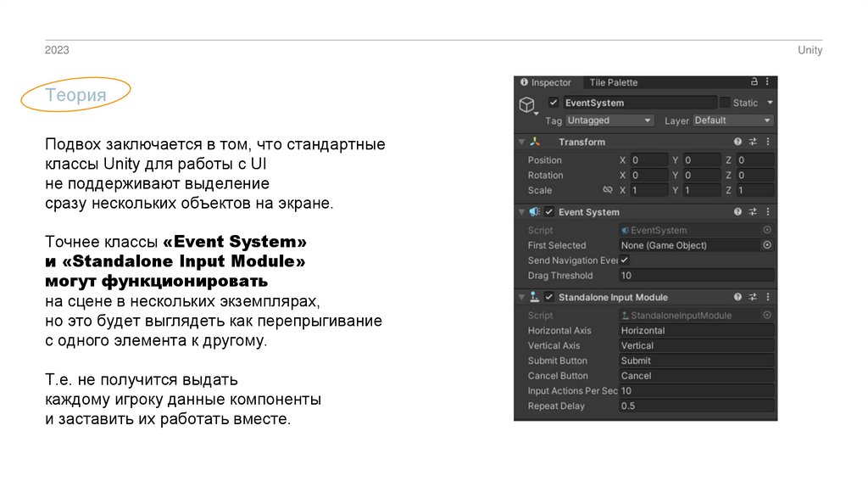This screenshot has height=487, width=868.
Task: Click the Submit Button value field
Action: coord(697,360)
